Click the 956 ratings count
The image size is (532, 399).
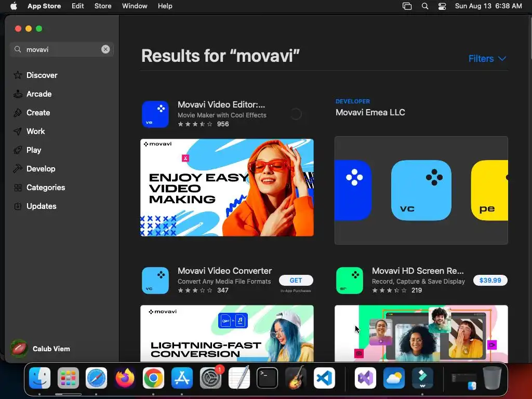(223, 124)
